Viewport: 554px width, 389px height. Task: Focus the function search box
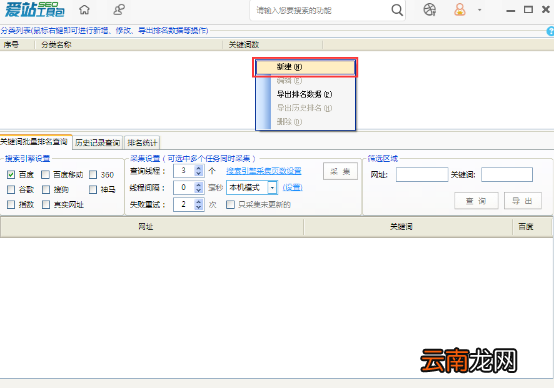pos(322,10)
